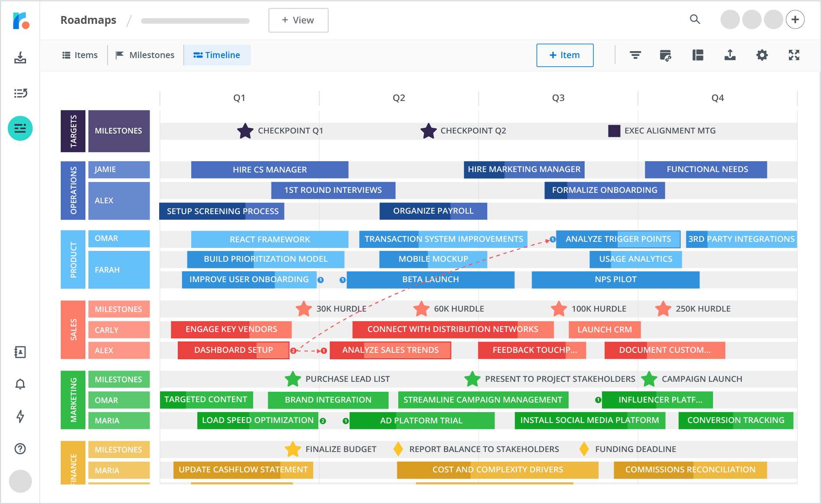This screenshot has width=821, height=504.
Task: Click the teal roadmap icon in sidebar
Action: click(20, 128)
